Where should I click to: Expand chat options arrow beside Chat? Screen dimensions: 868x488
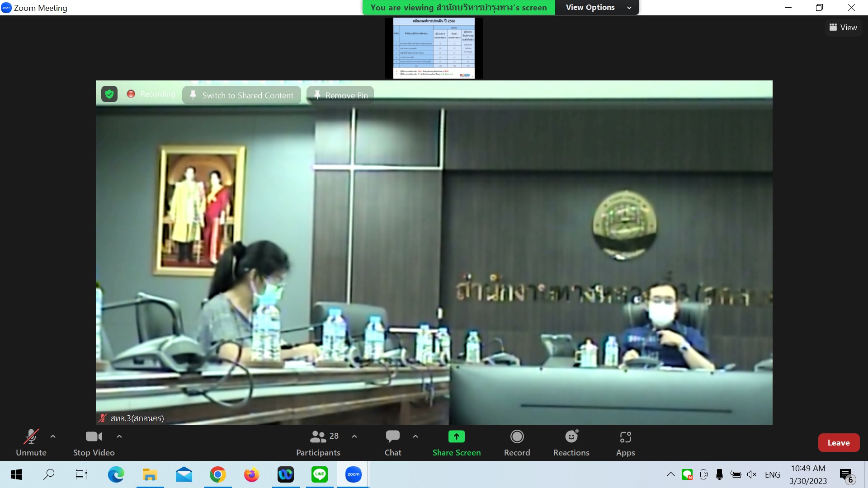415,436
